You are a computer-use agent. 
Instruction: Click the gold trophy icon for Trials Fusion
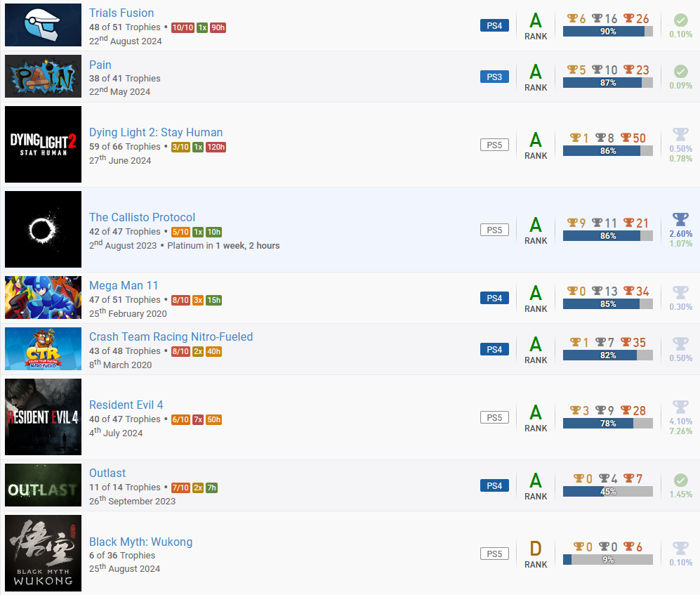[573, 19]
